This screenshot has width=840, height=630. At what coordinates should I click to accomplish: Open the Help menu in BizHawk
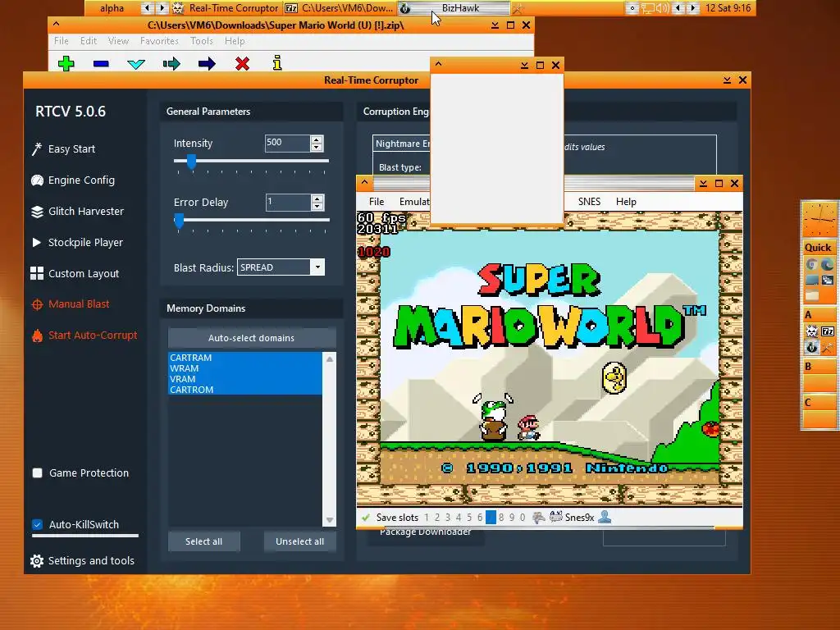(x=626, y=202)
